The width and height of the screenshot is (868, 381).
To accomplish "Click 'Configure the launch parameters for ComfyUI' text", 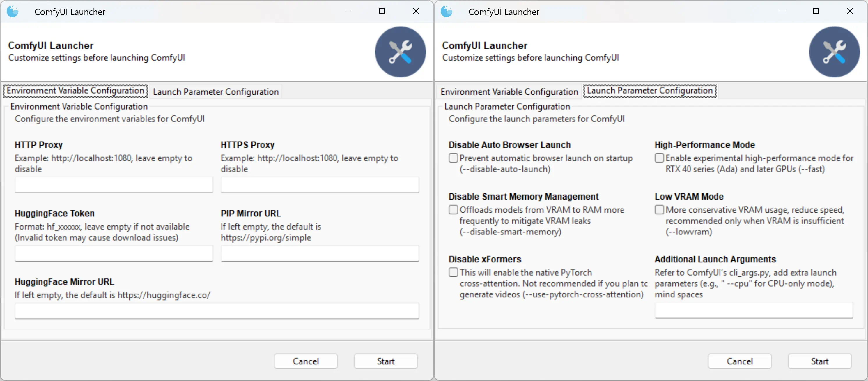I will [x=536, y=119].
